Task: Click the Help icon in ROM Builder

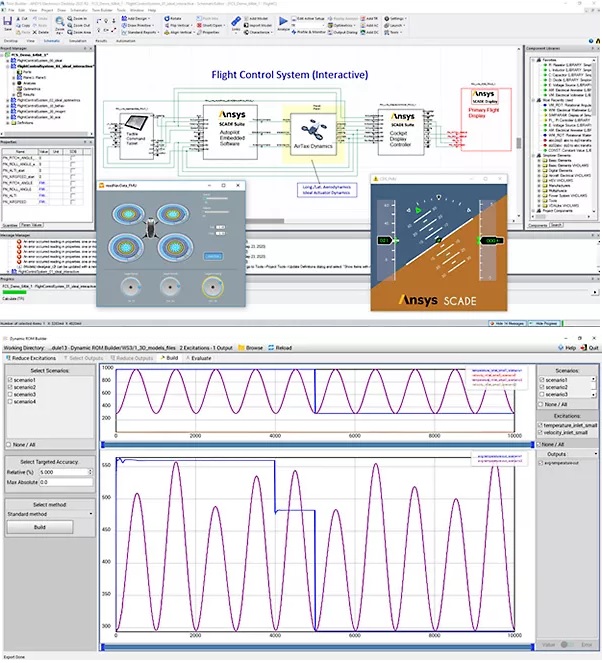Action: click(x=561, y=348)
